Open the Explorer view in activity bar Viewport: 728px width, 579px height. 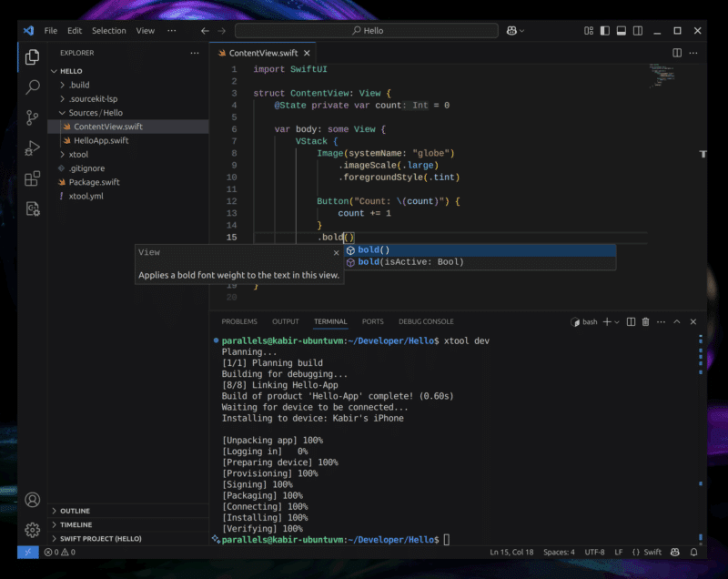coord(32,57)
